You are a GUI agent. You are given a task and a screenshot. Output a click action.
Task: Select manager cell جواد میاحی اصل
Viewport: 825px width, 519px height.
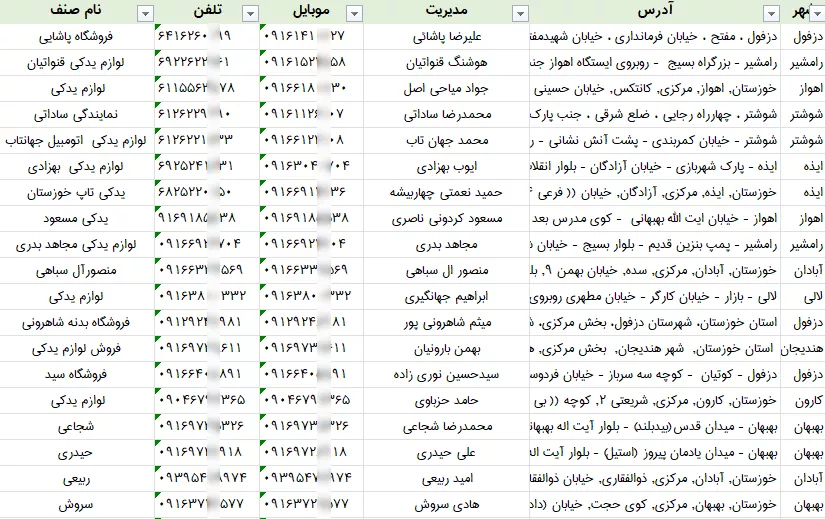[447, 88]
